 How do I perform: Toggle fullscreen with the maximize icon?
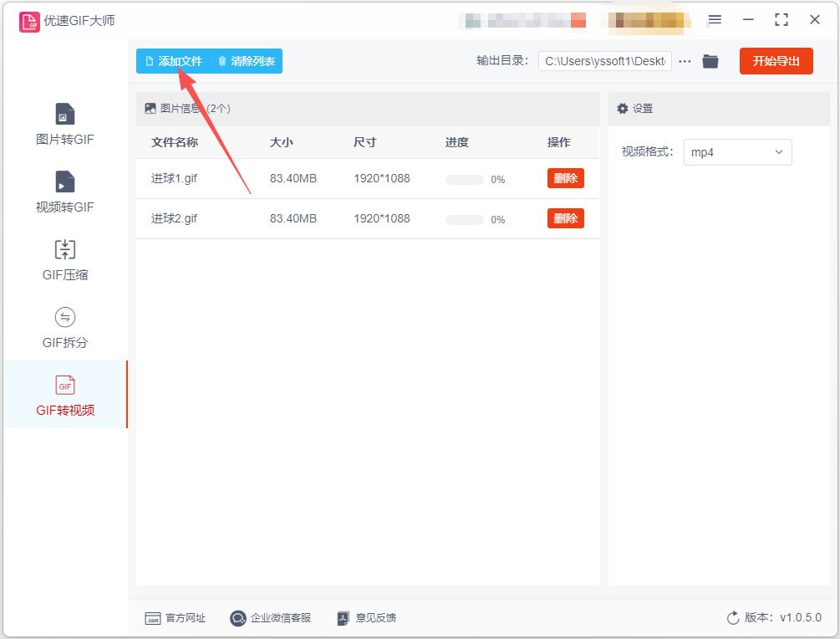coord(781,20)
